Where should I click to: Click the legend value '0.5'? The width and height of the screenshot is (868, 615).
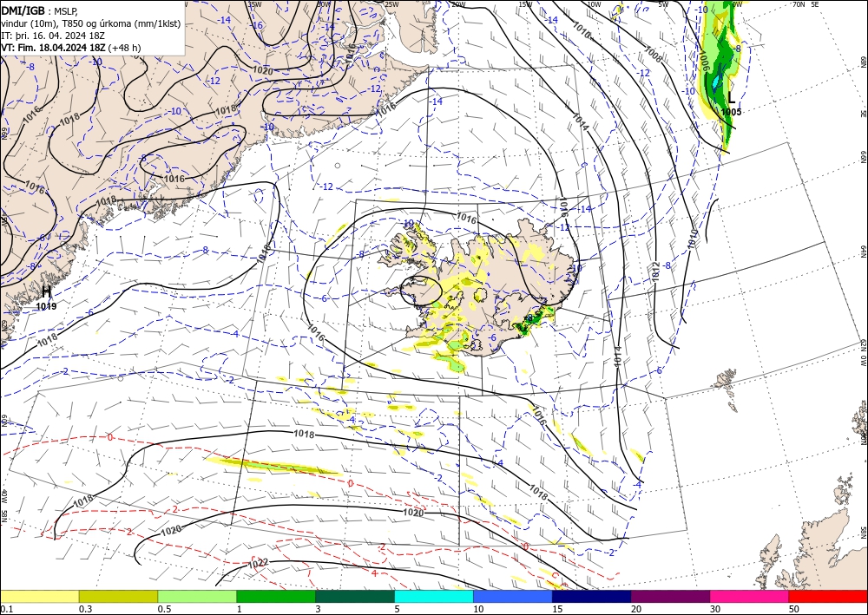pos(164,609)
